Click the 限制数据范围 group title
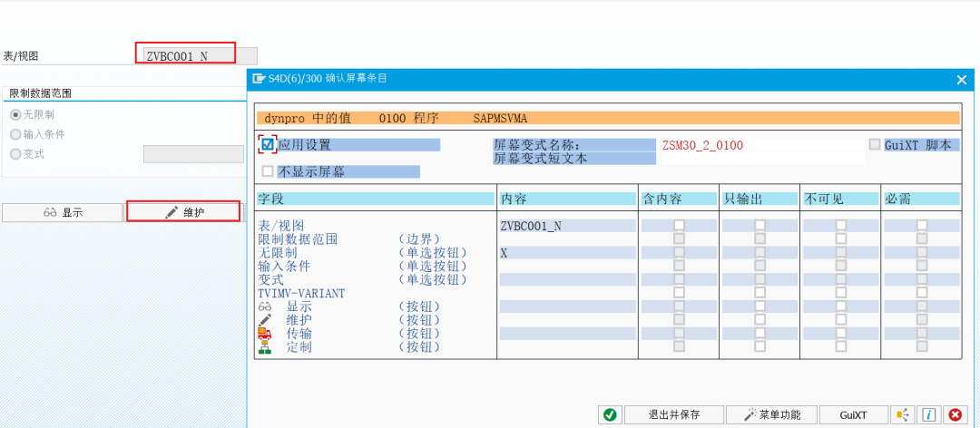Screen dimensions: 980x428 point(41,93)
